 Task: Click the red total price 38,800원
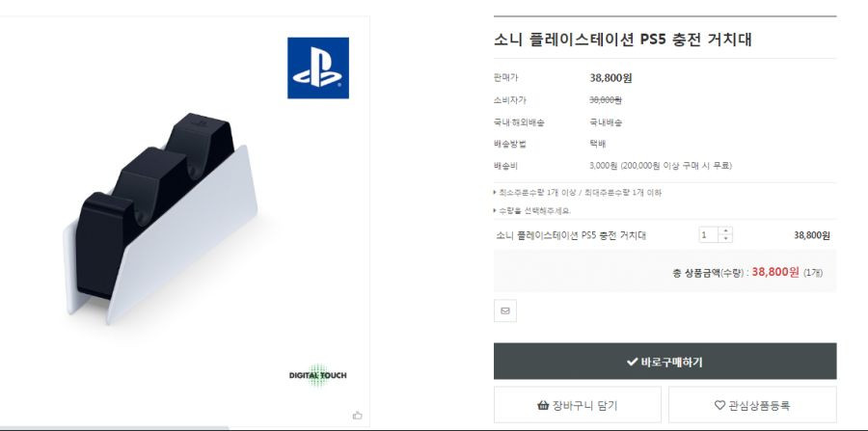pos(775,272)
